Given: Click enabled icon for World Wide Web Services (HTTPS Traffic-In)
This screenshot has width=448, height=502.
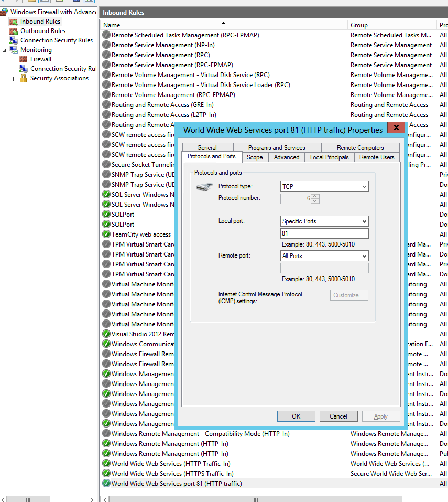Looking at the screenshot, I should [x=106, y=474].
